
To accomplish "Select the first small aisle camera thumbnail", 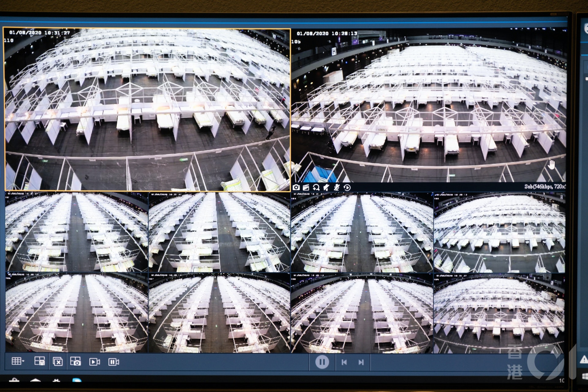I will click(77, 232).
